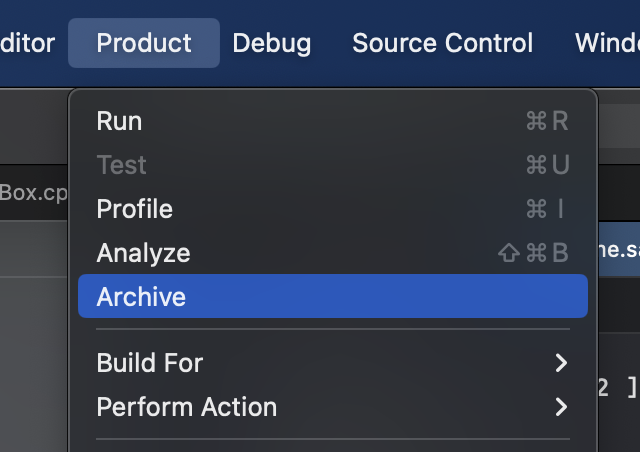Open the Debug menu
This screenshot has width=640, height=452.
pyautogui.click(x=271, y=43)
